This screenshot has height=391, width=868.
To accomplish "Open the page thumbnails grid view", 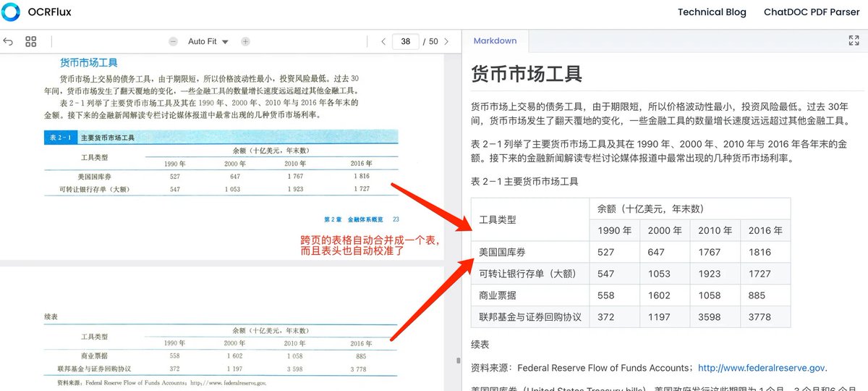I will (x=30, y=42).
